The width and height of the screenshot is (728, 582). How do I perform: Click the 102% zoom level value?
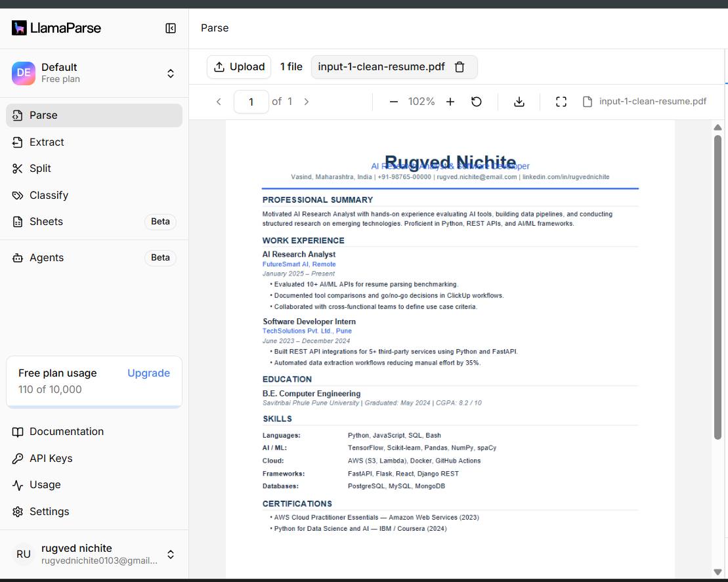(421, 102)
